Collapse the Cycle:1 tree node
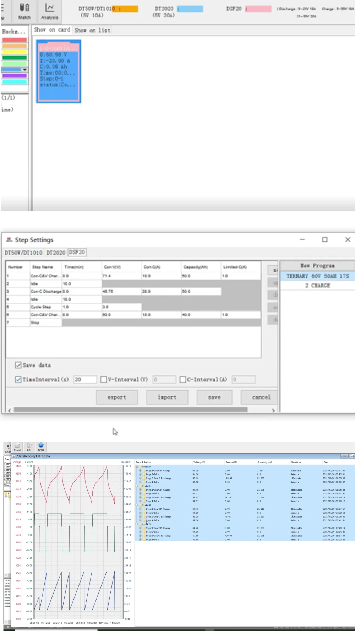The image size is (355, 644). point(137,486)
